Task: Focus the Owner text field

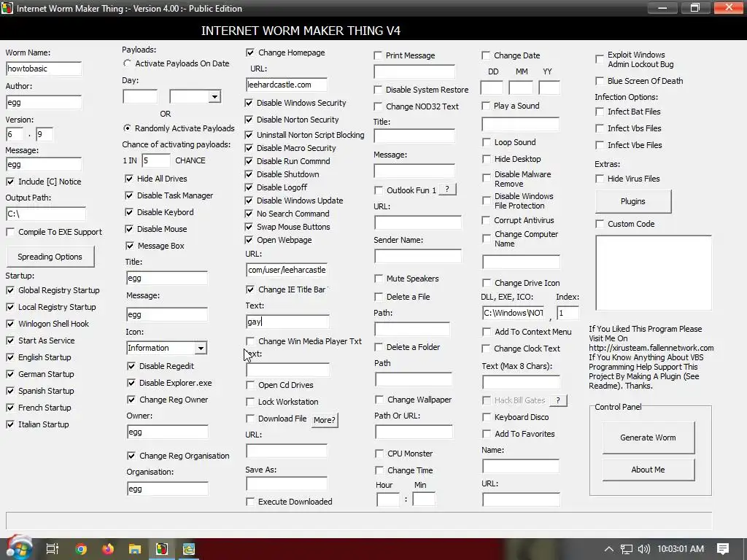Action: tap(167, 432)
